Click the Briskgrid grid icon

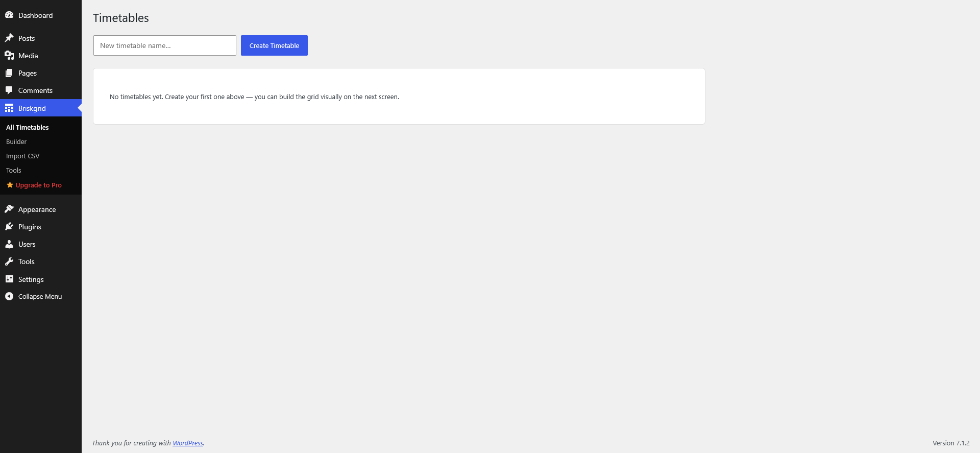click(9, 108)
